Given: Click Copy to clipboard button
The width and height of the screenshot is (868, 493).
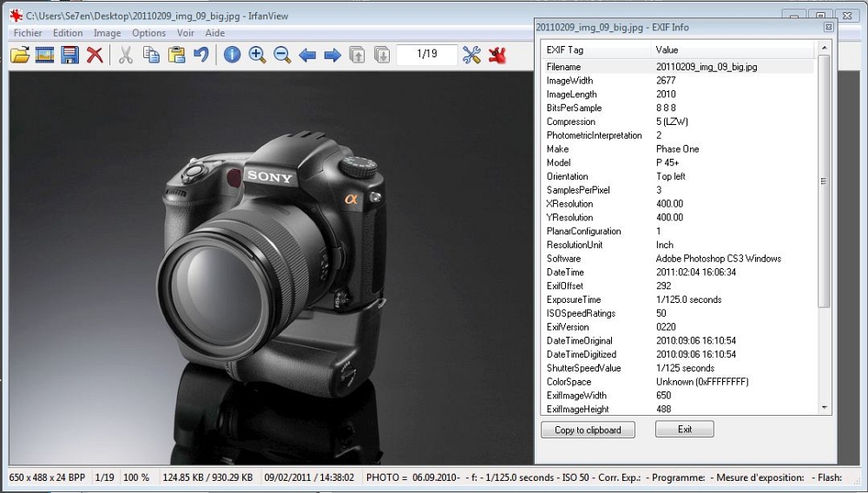Looking at the screenshot, I should (588, 430).
